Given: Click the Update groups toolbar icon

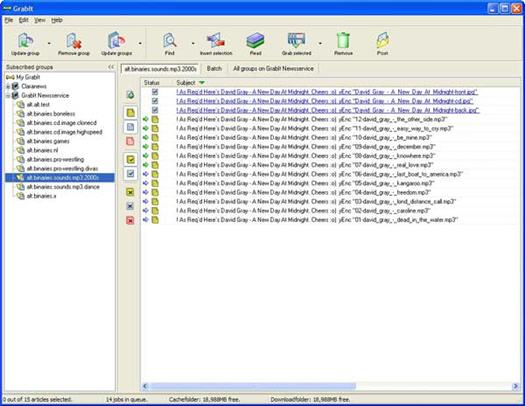Looking at the screenshot, I should 116,41.
